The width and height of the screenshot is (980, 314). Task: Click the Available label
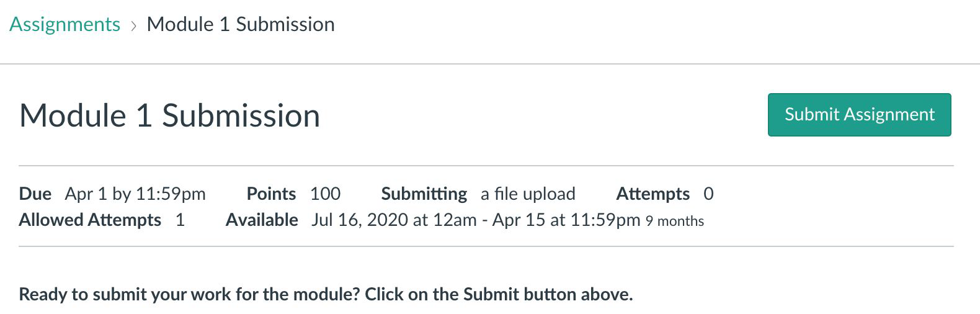tap(262, 220)
